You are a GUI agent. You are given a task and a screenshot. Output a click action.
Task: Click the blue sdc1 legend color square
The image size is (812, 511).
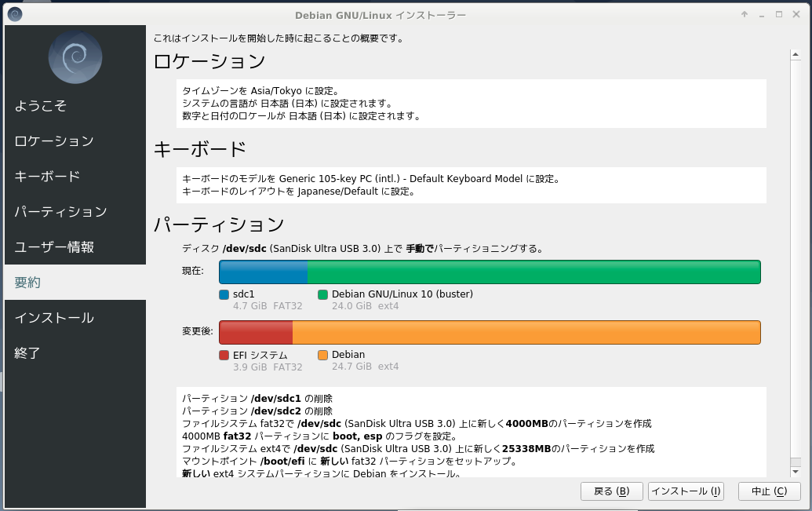point(224,294)
